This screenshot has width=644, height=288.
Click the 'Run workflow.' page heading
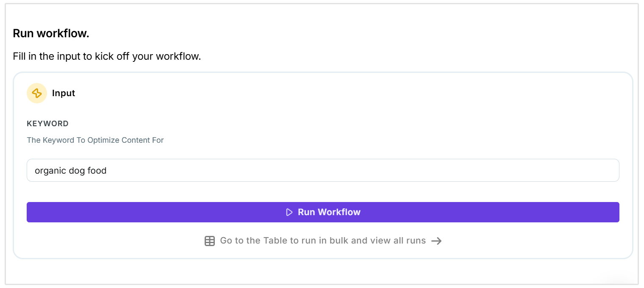point(51,33)
